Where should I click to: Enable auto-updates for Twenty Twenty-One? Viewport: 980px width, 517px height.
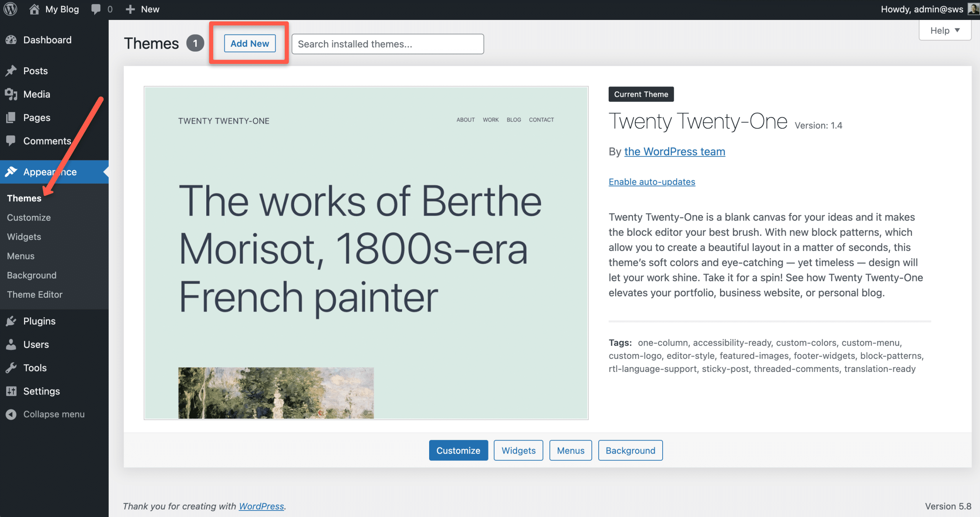point(652,182)
